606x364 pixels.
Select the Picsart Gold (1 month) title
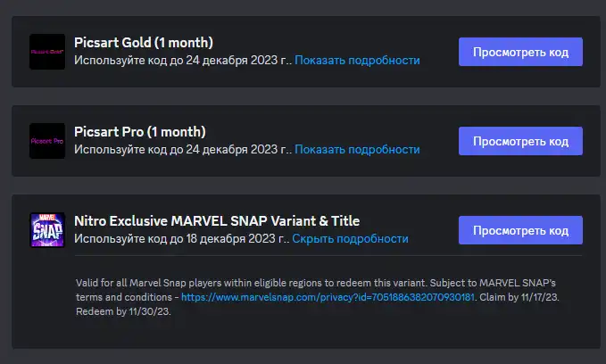(144, 43)
